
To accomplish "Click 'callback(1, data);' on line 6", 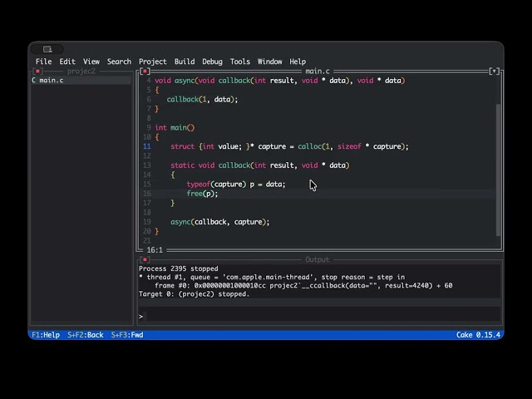I will click(202, 100).
